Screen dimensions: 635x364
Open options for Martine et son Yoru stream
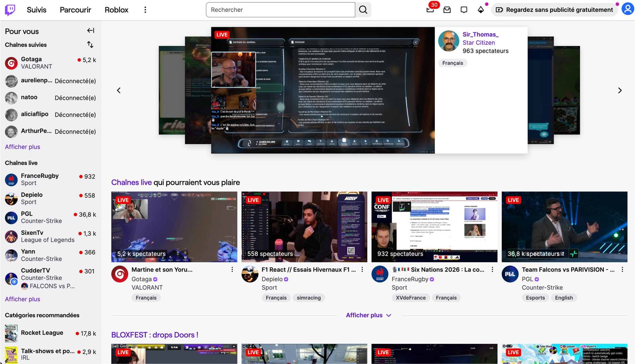click(232, 269)
